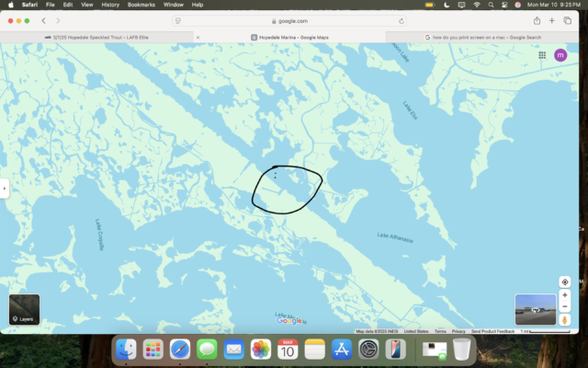Click the Safari back arrow
Screen dimensions: 588x368
[x=44, y=21]
